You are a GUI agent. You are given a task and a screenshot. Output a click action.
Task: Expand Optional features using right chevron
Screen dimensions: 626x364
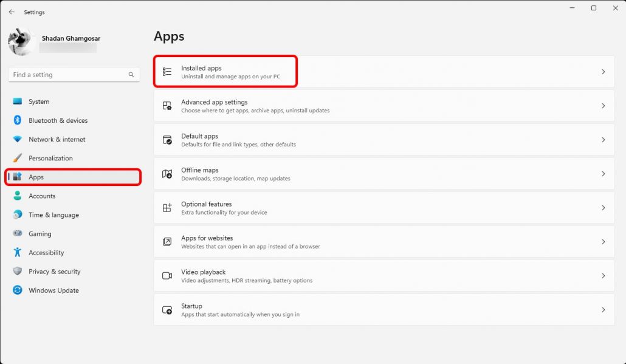coord(603,208)
